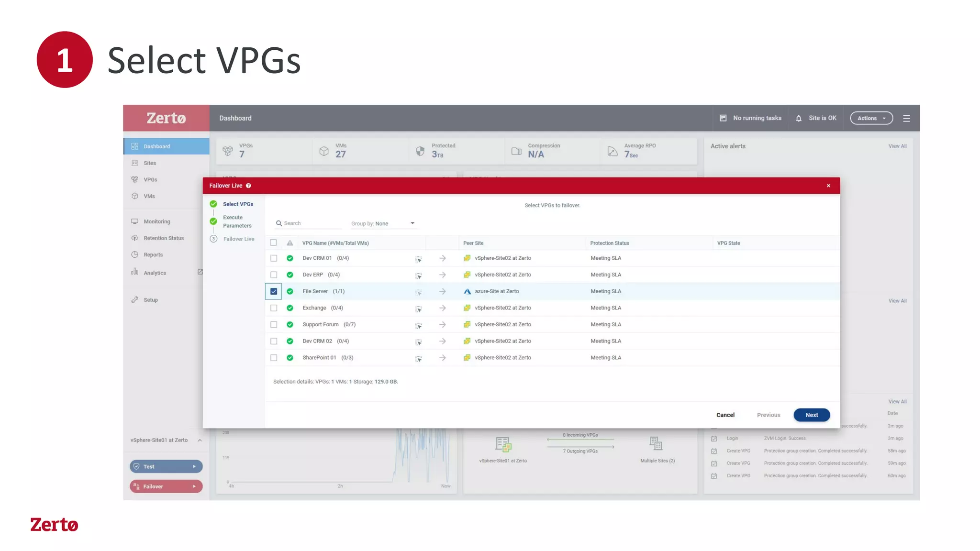This screenshot has height=551, width=980.
Task: Click the VPGs cubes icon in summary bar
Action: pyautogui.click(x=228, y=151)
